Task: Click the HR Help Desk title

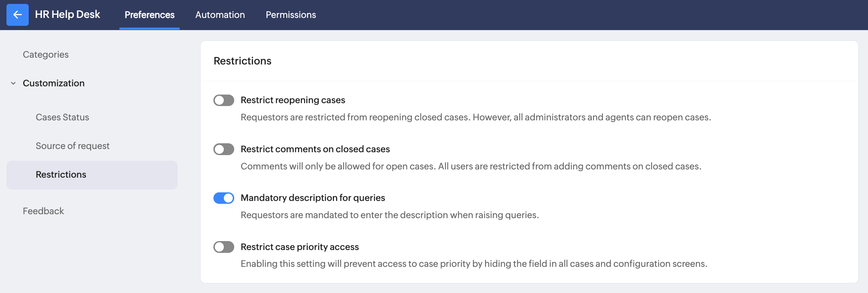Action: (x=67, y=14)
